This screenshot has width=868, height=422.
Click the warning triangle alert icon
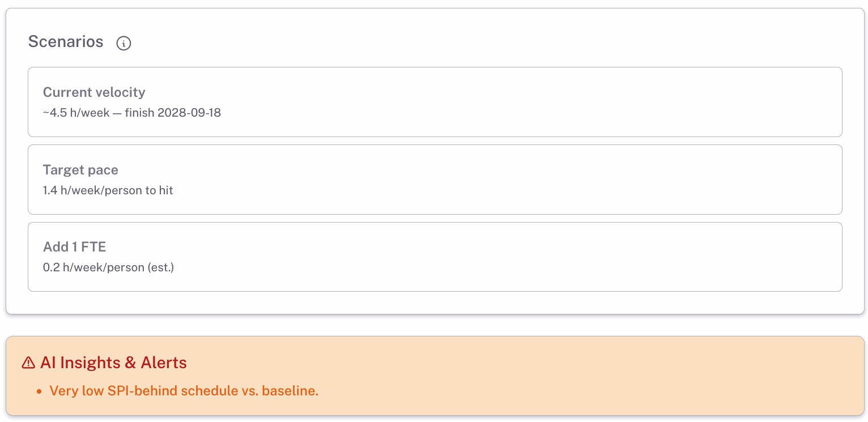tap(28, 363)
